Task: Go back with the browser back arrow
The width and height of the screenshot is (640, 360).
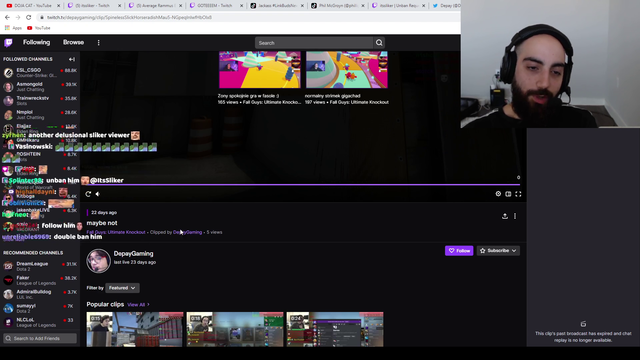Action: pos(7,18)
